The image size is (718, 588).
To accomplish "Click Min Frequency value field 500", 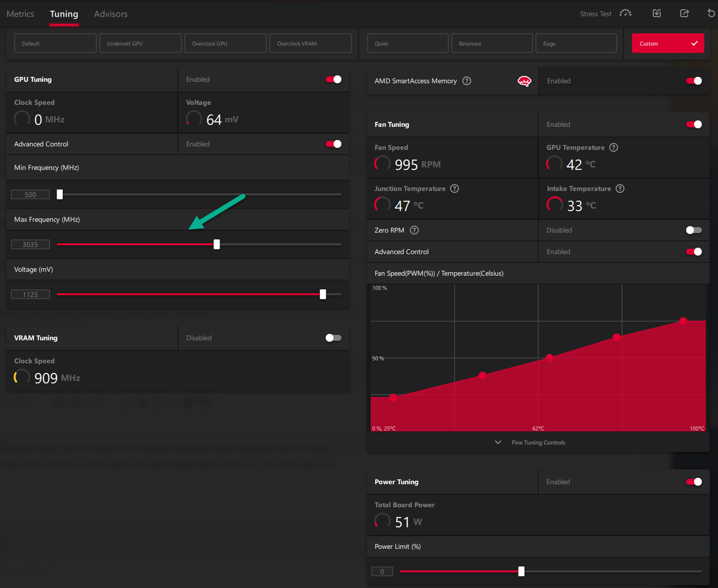I will point(30,194).
